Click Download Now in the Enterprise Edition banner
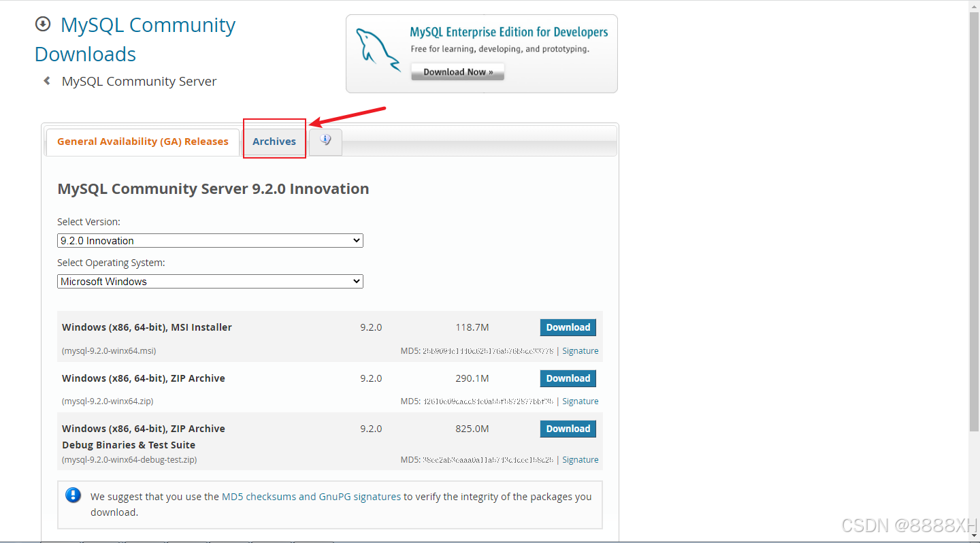This screenshot has width=980, height=543. 458,72
